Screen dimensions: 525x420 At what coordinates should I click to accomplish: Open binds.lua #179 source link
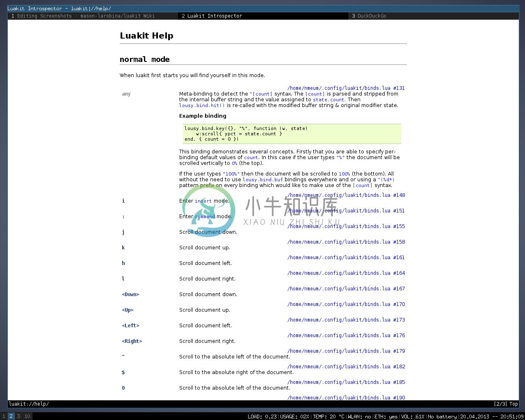pyautogui.click(x=346, y=351)
